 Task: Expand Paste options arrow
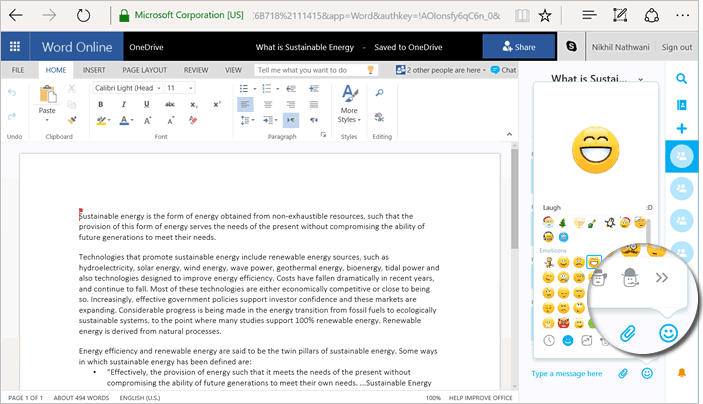[x=47, y=120]
